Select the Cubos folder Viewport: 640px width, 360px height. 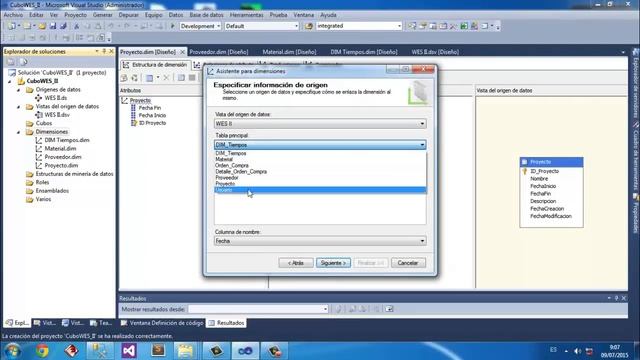44,123
